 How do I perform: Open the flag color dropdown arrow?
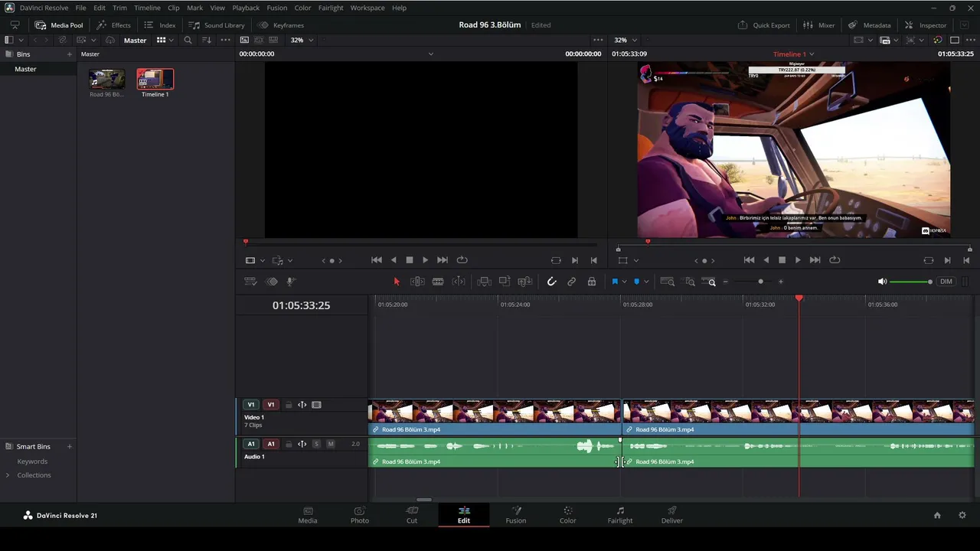pyautogui.click(x=625, y=282)
